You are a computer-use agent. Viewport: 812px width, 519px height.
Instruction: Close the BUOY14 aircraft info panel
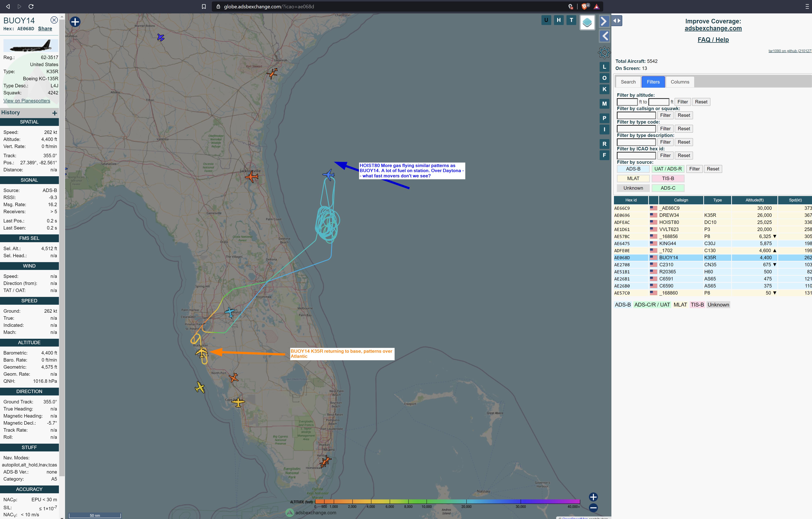click(x=54, y=20)
